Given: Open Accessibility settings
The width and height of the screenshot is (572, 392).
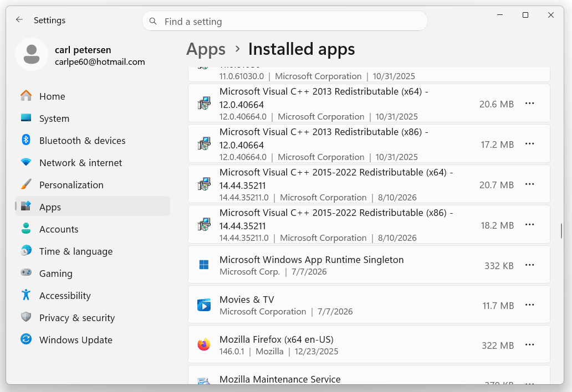Looking at the screenshot, I should (93, 296).
